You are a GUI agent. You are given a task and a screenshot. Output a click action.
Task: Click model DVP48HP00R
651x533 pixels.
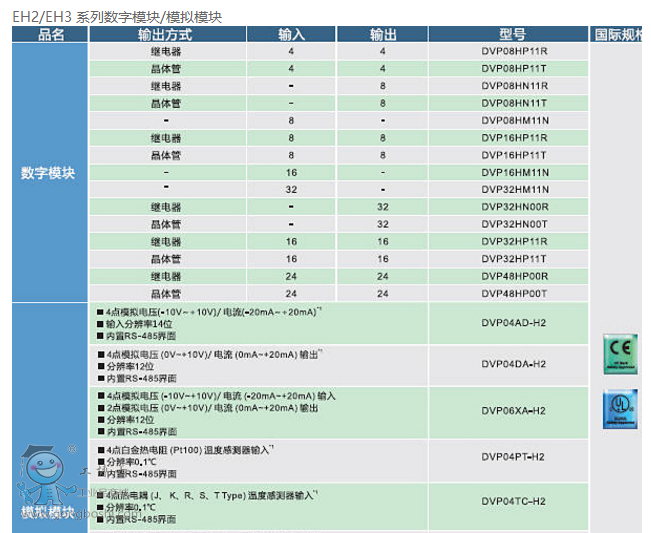click(x=515, y=276)
